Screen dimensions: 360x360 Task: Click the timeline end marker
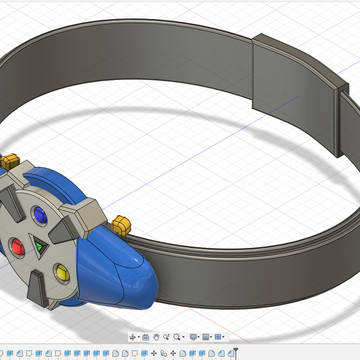point(236,353)
